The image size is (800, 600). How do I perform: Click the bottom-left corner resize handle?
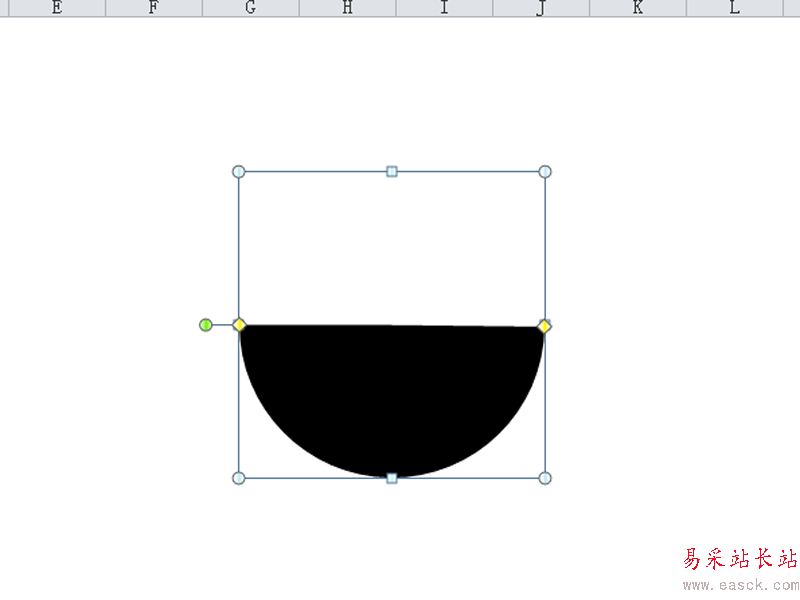pyautogui.click(x=239, y=478)
